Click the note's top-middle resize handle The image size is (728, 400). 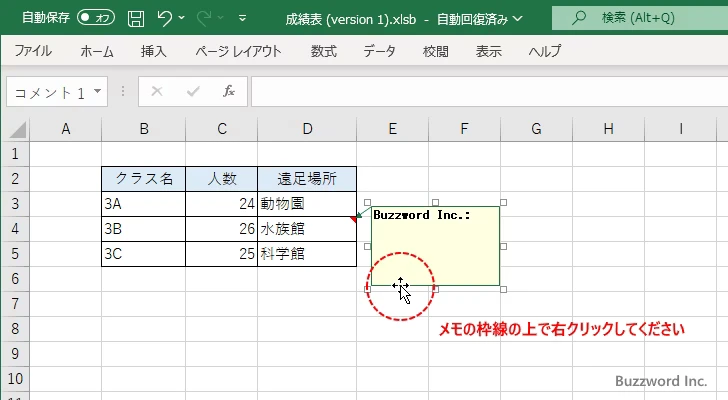[x=436, y=202]
